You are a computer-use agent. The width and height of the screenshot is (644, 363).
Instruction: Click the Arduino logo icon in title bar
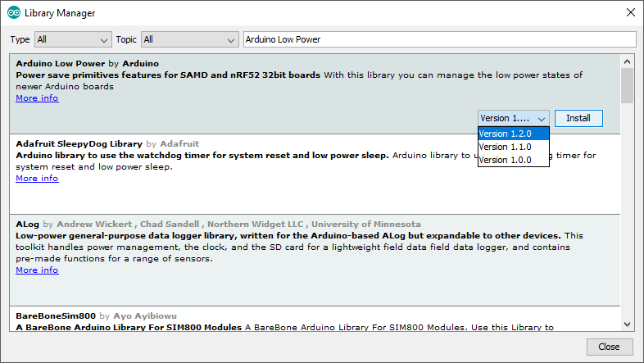coord(13,13)
